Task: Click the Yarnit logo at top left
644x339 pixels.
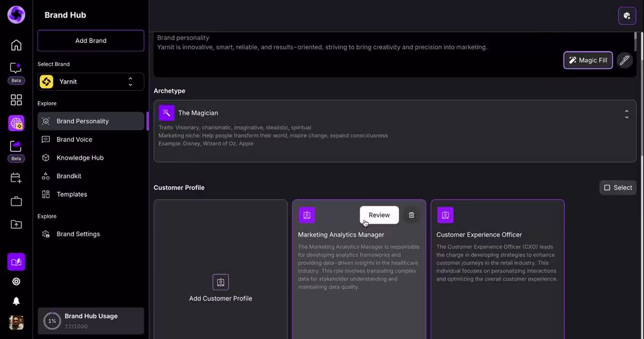Action: 16,15
